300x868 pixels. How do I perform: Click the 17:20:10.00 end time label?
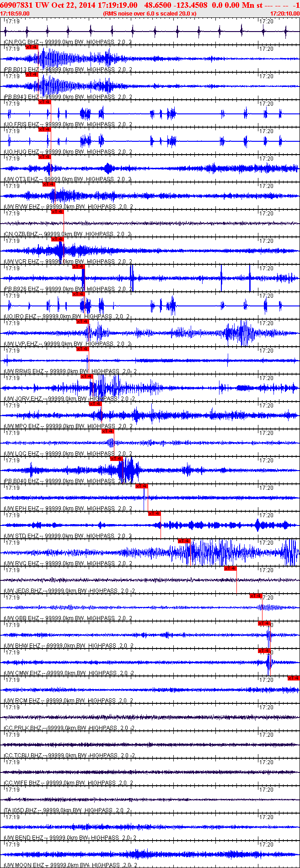pos(285,14)
